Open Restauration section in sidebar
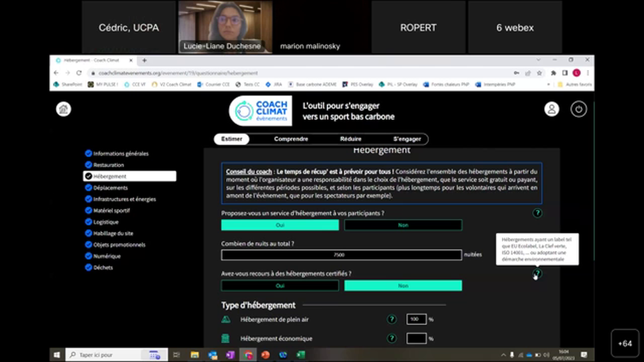This screenshot has height=362, width=644. 108,165
